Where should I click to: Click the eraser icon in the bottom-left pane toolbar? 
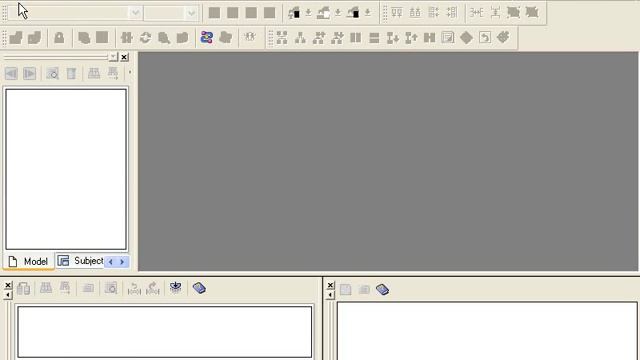199,288
